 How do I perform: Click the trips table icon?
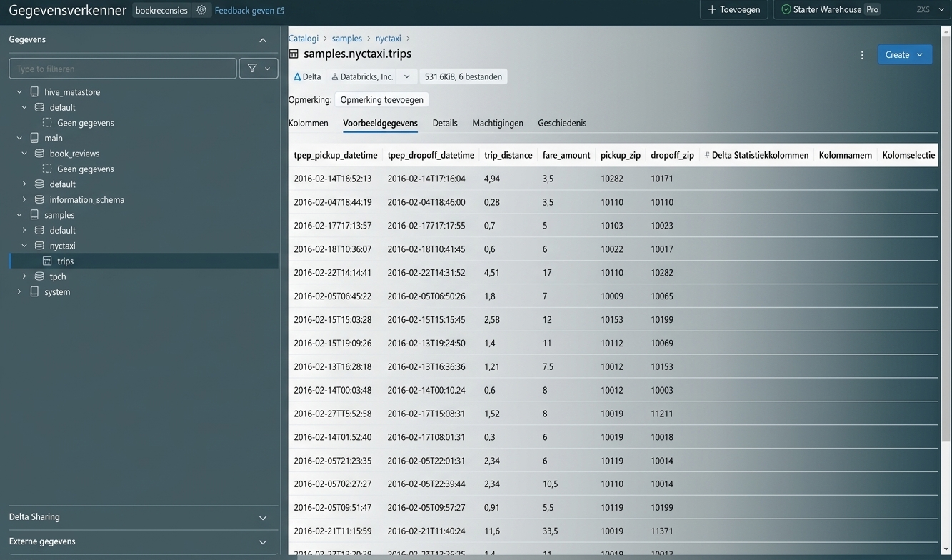tap(47, 261)
